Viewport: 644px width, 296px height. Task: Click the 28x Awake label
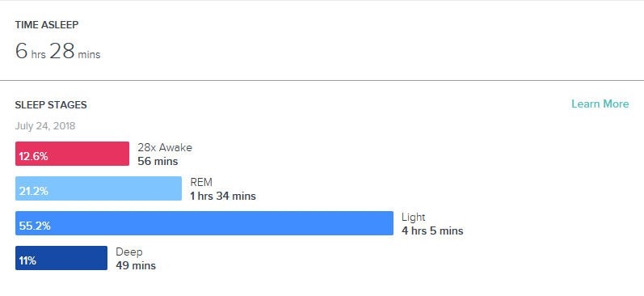tap(165, 147)
